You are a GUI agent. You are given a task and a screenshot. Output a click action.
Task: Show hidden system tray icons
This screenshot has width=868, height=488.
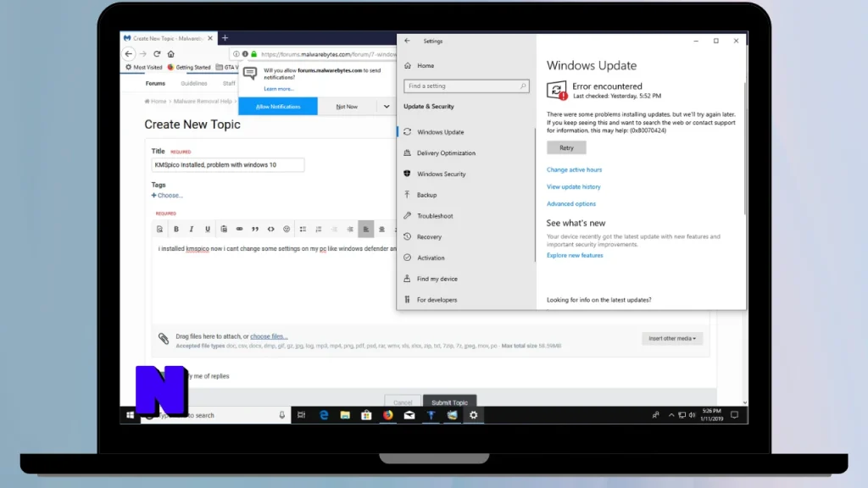pyautogui.click(x=671, y=415)
